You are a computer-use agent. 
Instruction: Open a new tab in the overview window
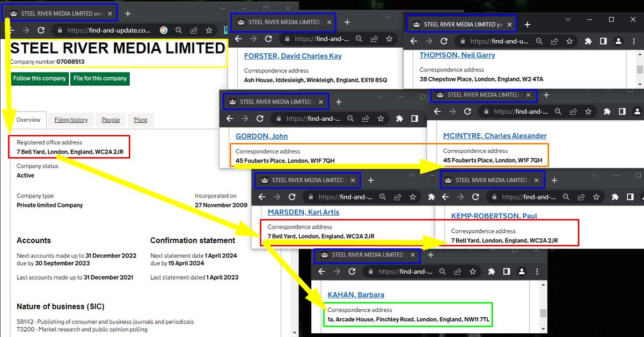coord(127,13)
